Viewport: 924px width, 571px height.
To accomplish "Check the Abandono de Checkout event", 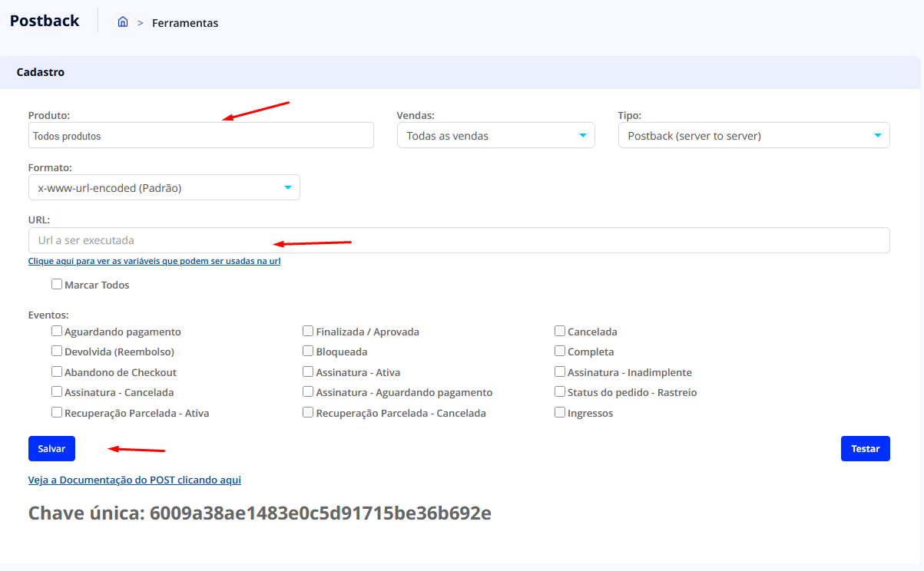I will (x=57, y=371).
